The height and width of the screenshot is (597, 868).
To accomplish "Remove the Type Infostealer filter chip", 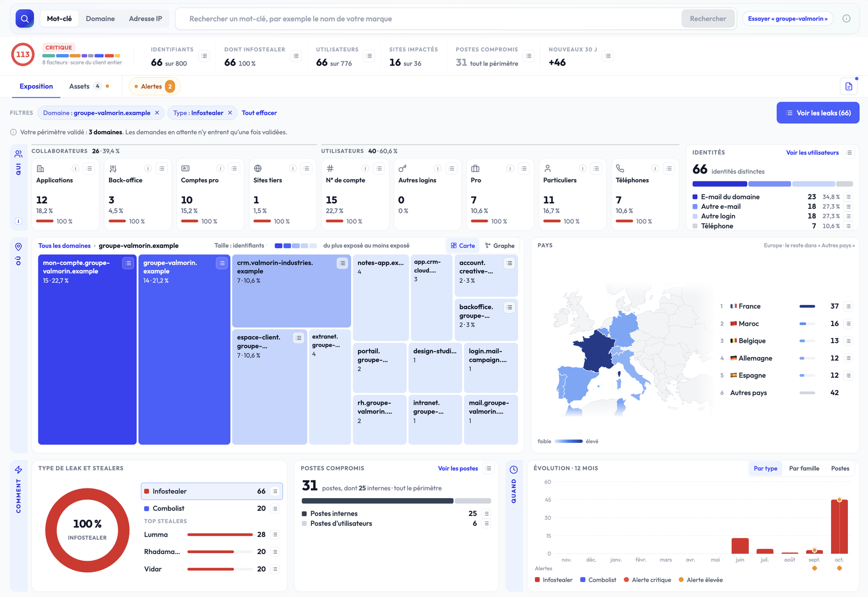I will (230, 113).
